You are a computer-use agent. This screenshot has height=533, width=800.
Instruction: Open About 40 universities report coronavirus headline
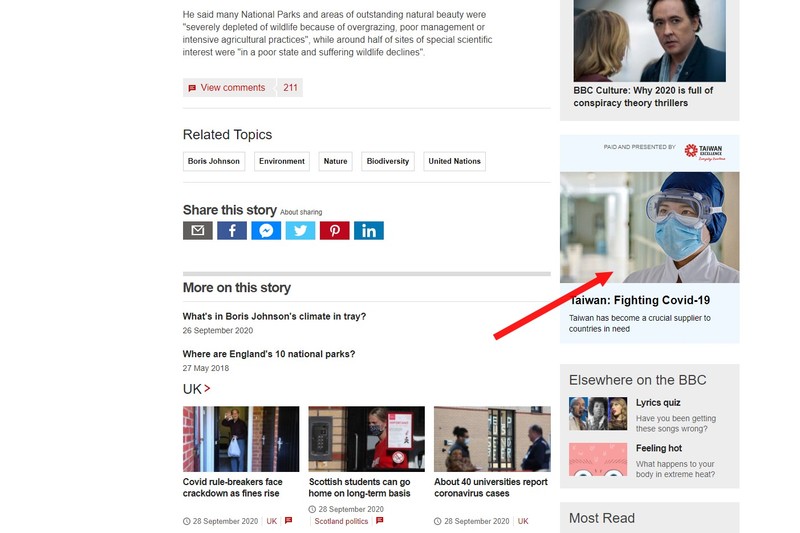(x=491, y=488)
